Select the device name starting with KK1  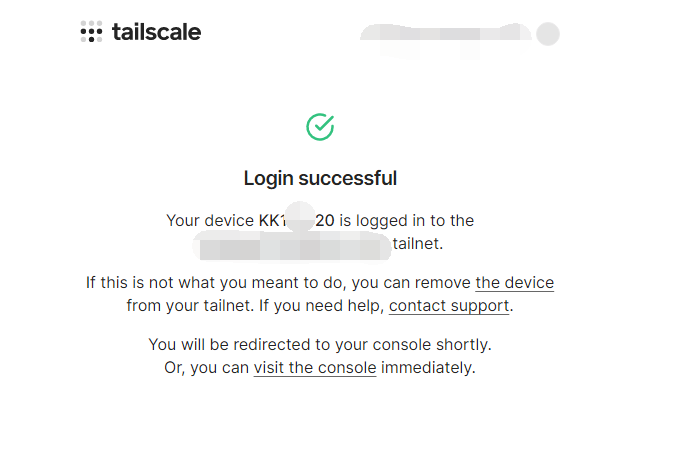(296, 220)
